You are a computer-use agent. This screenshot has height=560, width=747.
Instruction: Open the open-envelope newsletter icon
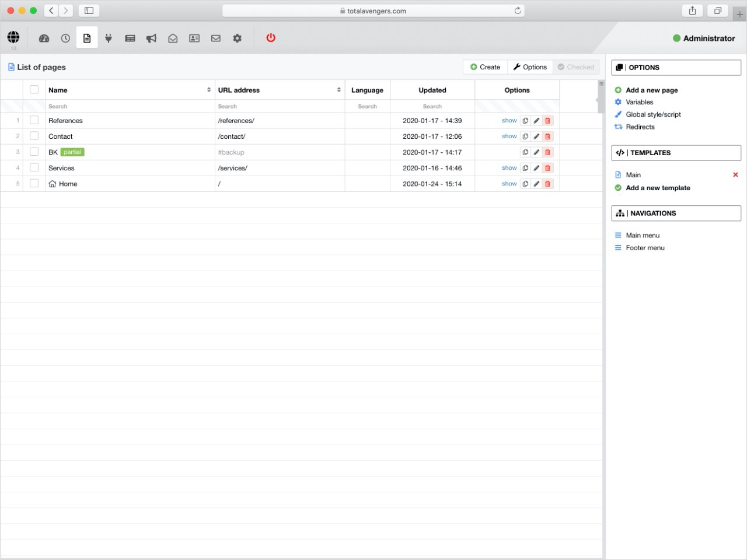pyautogui.click(x=173, y=38)
